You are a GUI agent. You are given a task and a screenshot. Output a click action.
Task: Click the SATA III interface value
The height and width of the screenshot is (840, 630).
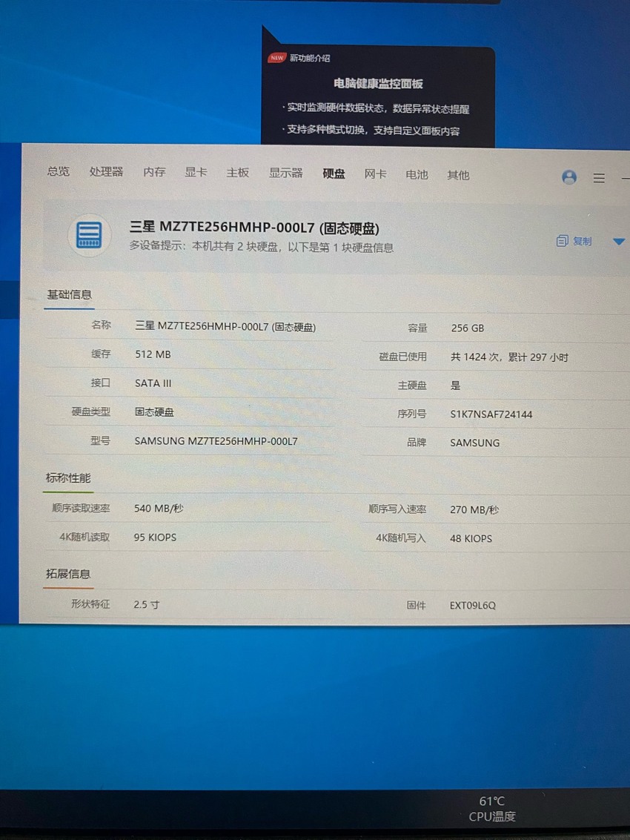coord(153,383)
